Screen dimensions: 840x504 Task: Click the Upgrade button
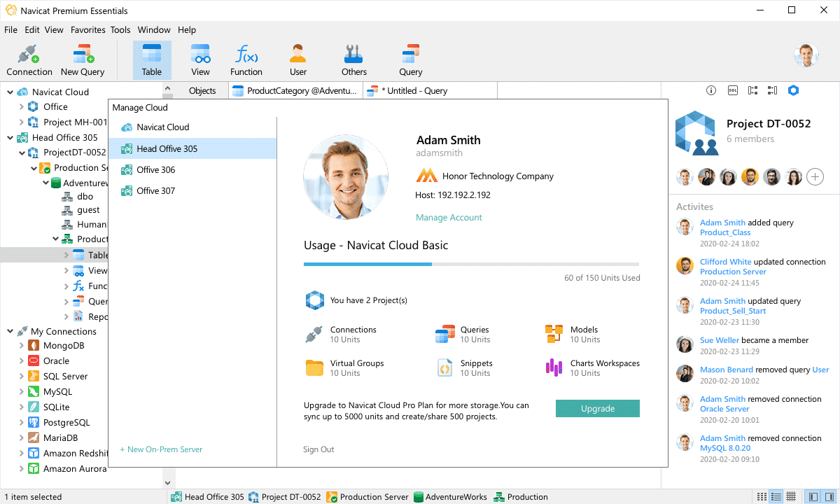coord(597,409)
